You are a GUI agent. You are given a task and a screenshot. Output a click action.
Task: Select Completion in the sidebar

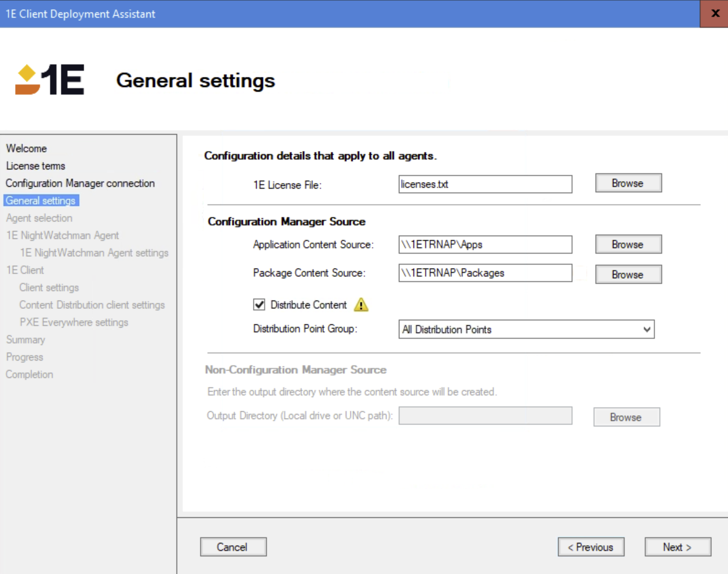(x=29, y=374)
